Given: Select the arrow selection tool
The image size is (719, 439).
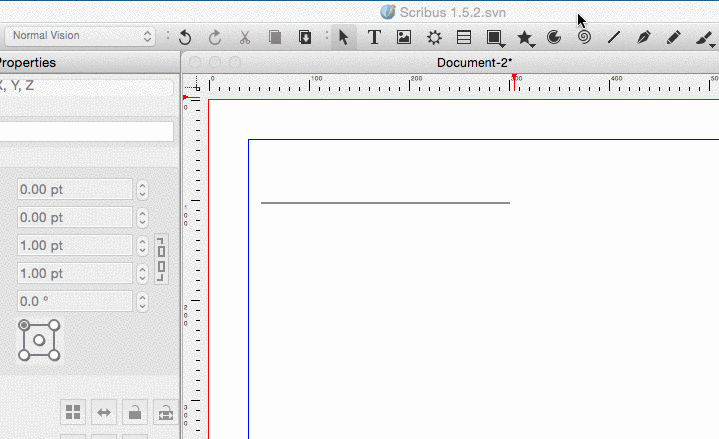Looking at the screenshot, I should point(343,37).
